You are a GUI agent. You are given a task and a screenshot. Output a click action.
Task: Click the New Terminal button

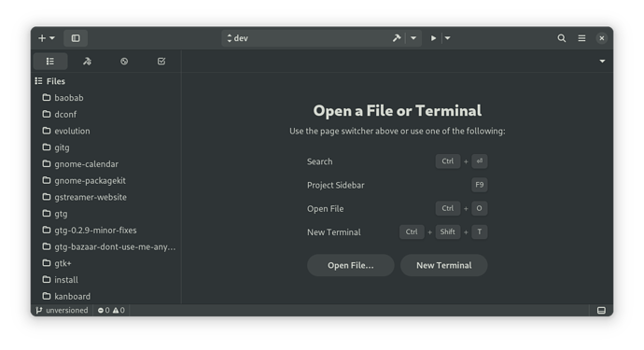(444, 265)
